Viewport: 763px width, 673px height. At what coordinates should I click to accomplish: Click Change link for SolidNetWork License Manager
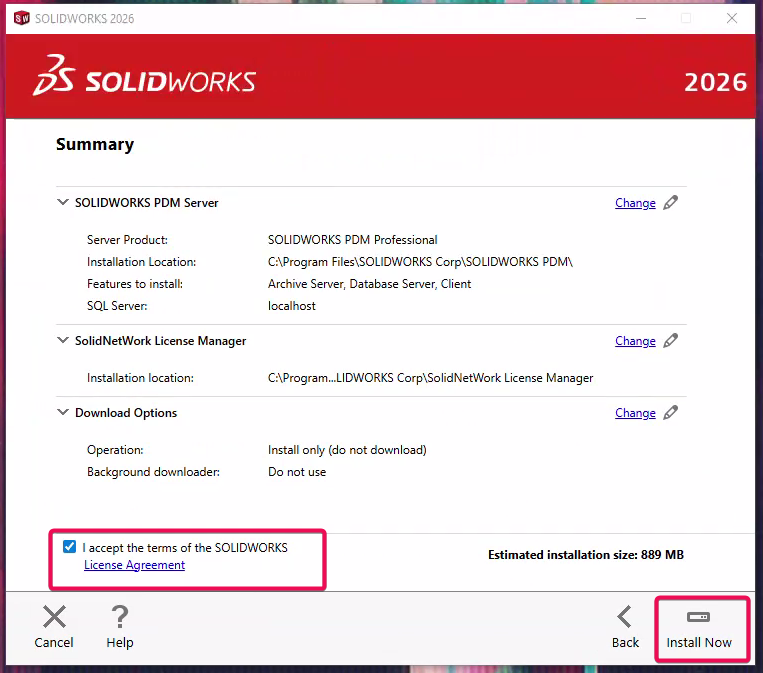(x=635, y=341)
